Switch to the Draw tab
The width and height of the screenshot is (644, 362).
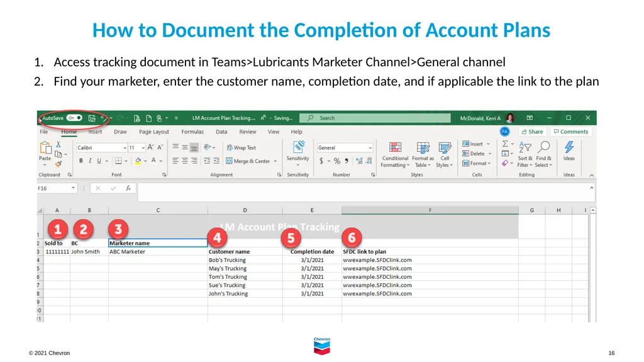[120, 132]
